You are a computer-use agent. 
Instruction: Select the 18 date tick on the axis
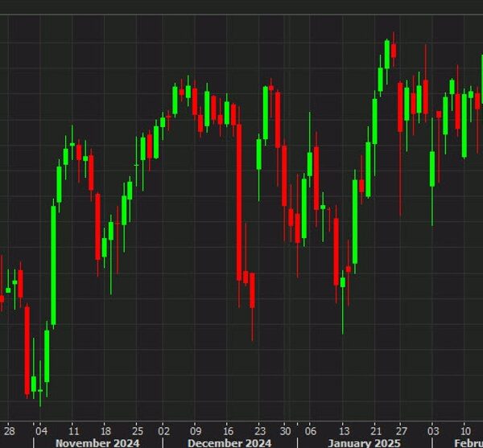105,430
